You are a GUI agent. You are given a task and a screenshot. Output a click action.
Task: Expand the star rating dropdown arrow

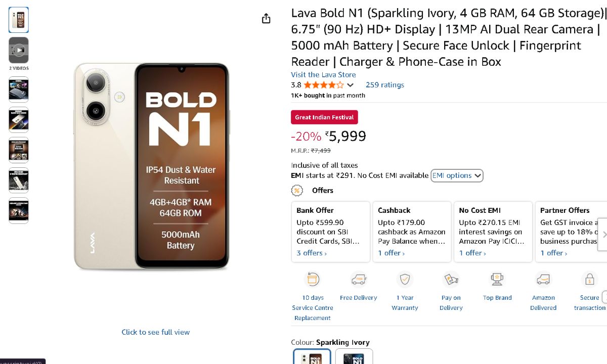(x=350, y=85)
